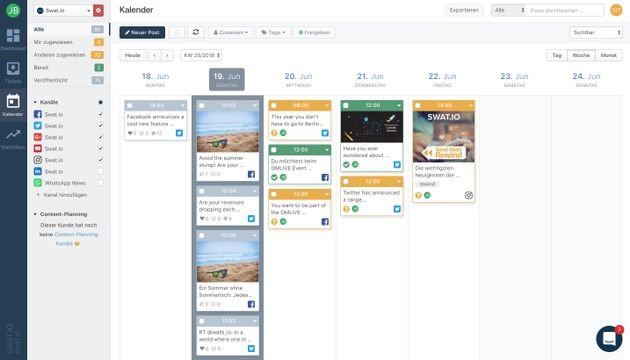Toggle Twitter Swat.io channel checkbox
The image size is (630, 360).
100,125
